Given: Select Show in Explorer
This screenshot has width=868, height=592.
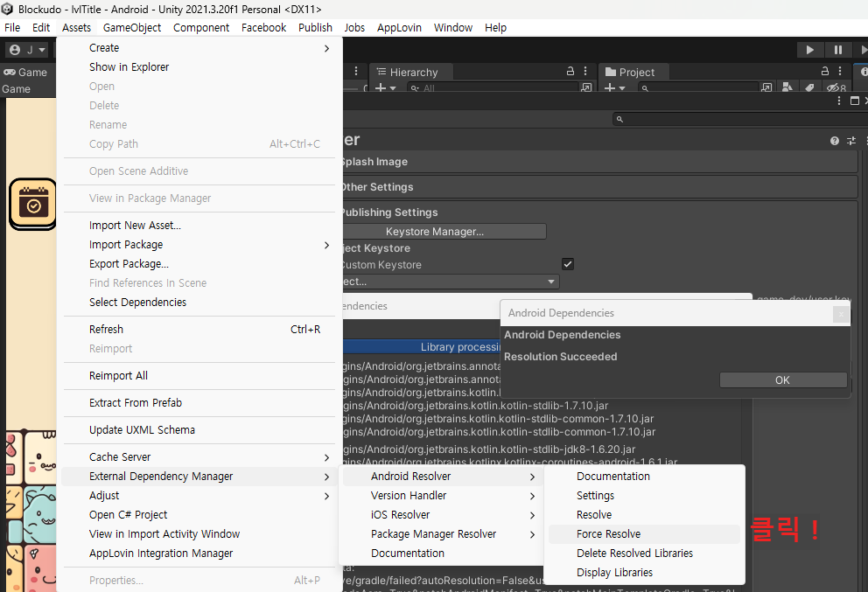Looking at the screenshot, I should [x=199, y=67].
